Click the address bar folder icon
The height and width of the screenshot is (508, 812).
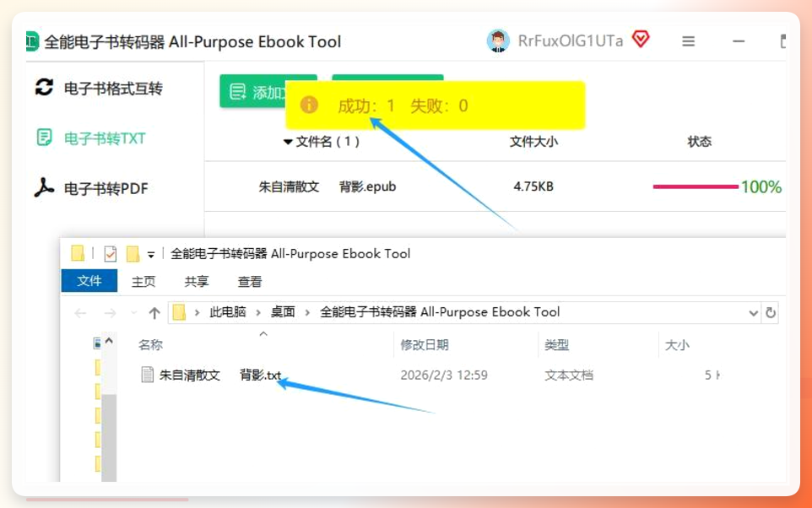179,312
